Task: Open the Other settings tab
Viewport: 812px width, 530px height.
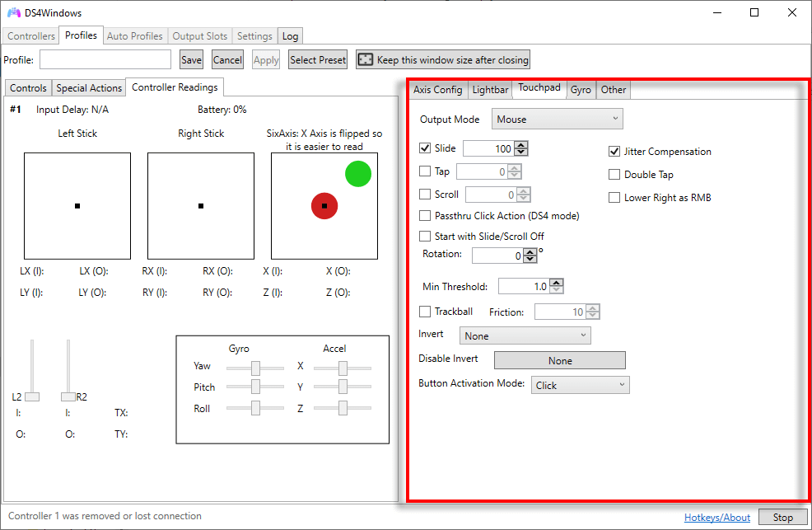Action: 614,90
